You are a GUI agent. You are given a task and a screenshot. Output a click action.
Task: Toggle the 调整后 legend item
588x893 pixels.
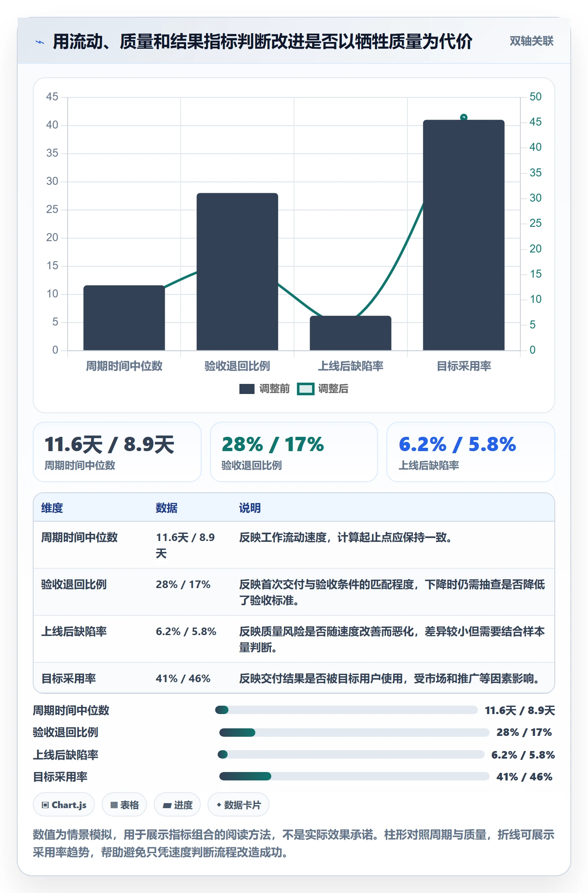(x=323, y=389)
